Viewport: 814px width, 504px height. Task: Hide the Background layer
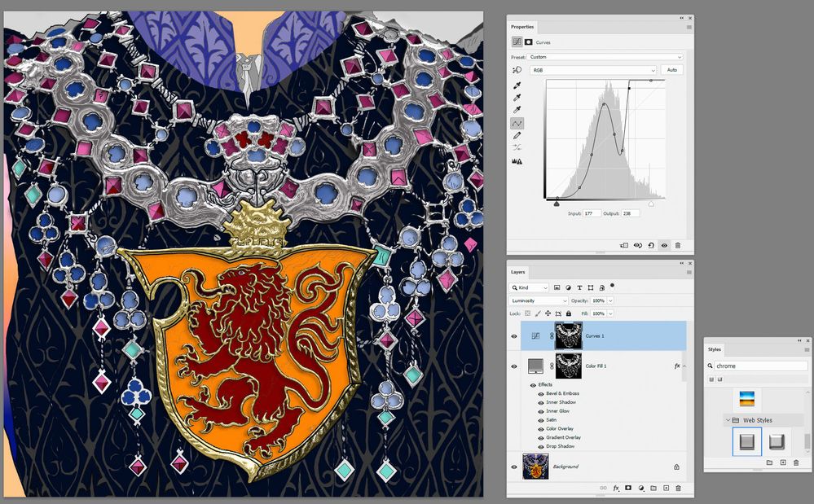(x=514, y=467)
